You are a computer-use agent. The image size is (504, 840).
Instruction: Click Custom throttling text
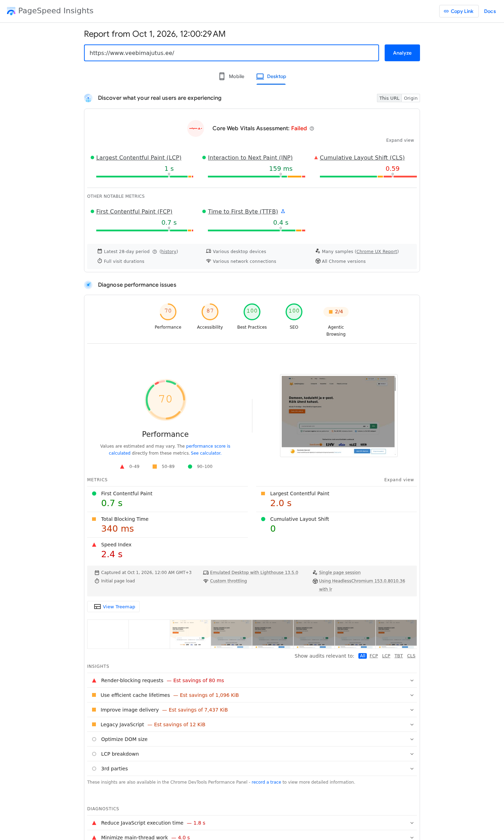point(229,581)
